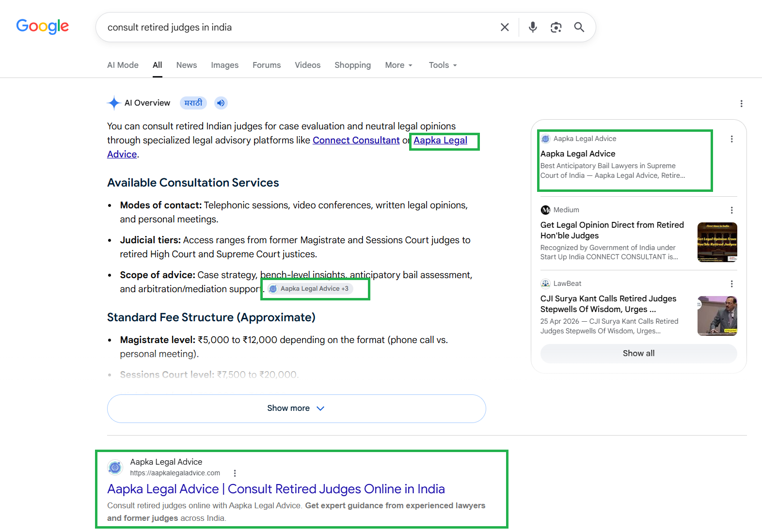Start voice search with microphone icon

click(533, 27)
